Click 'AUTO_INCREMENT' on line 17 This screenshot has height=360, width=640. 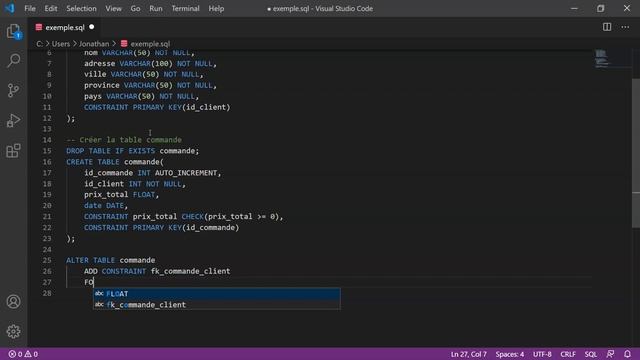tap(186, 173)
